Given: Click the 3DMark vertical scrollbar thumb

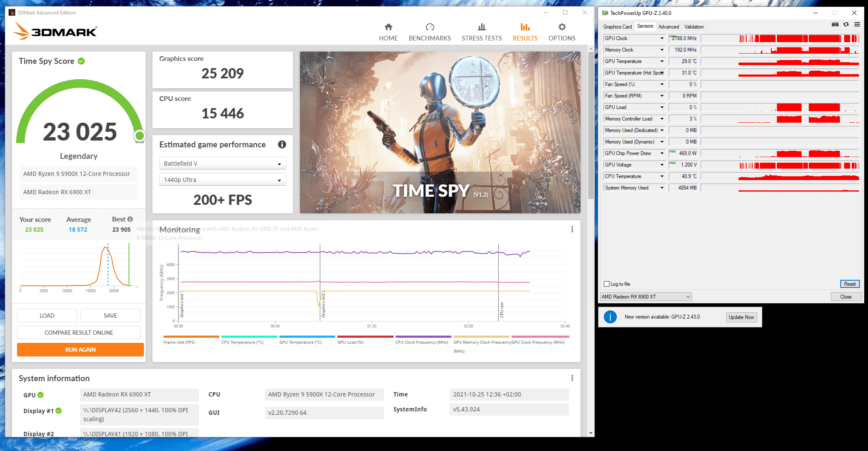Looking at the screenshot, I should [x=591, y=125].
